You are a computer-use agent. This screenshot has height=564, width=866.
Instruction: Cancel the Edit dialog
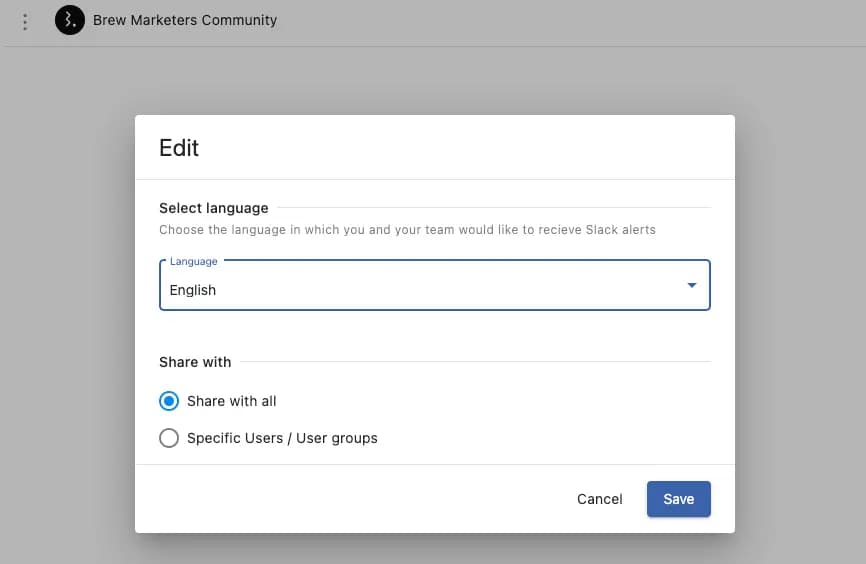[599, 499]
